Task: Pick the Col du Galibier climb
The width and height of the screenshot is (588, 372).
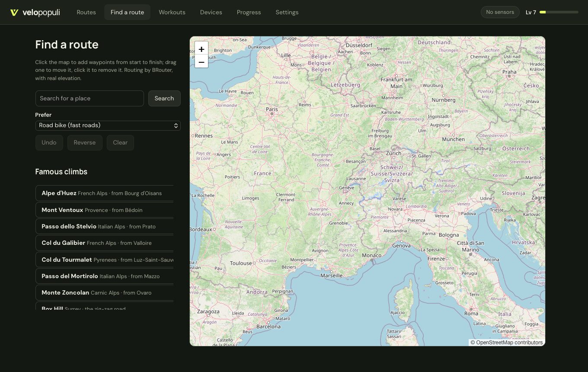Action: pyautogui.click(x=104, y=243)
